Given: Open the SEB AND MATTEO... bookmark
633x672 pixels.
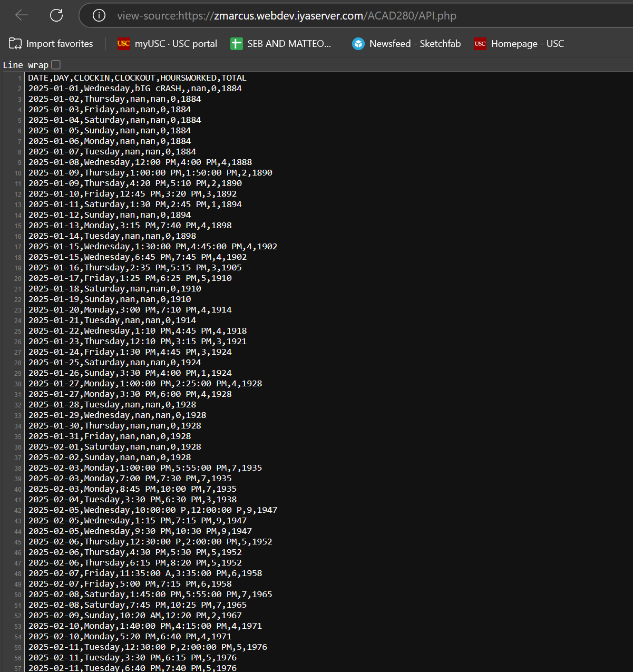Looking at the screenshot, I should 289,44.
